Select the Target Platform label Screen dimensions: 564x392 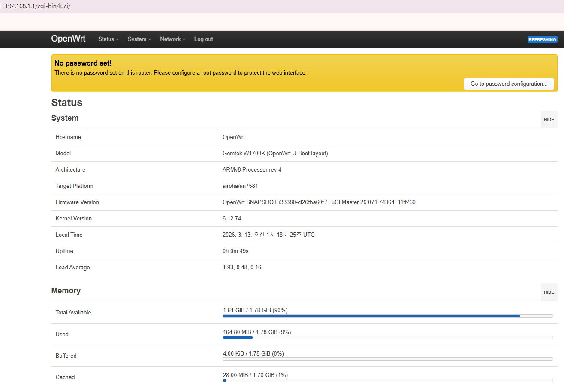click(74, 186)
